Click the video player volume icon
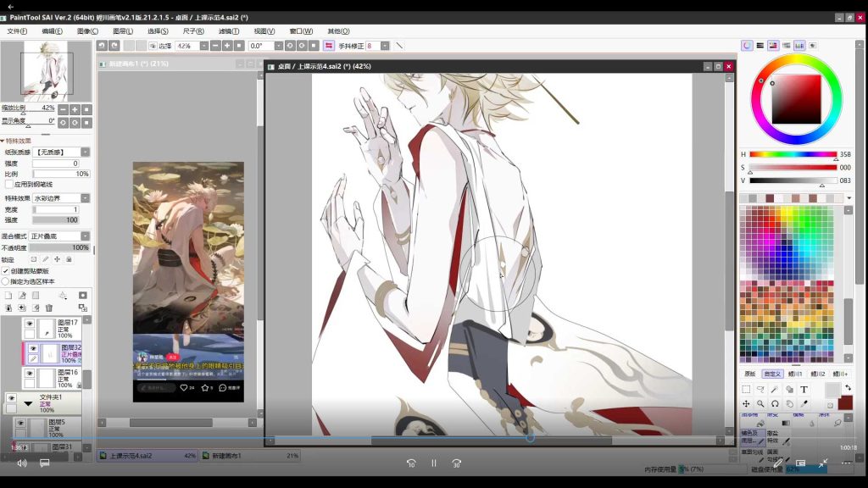Image resolution: width=868 pixels, height=488 pixels. click(x=22, y=463)
